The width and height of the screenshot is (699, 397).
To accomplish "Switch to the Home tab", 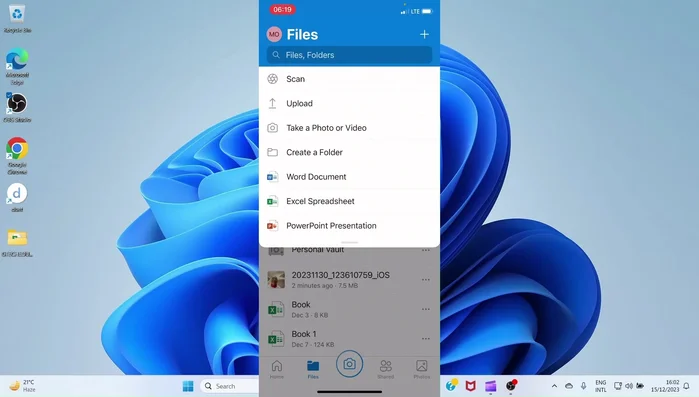I will 277,369.
